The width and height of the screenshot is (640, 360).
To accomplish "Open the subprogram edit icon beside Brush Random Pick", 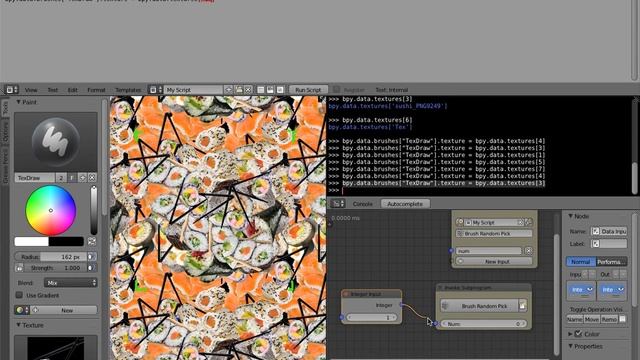I will 523,306.
